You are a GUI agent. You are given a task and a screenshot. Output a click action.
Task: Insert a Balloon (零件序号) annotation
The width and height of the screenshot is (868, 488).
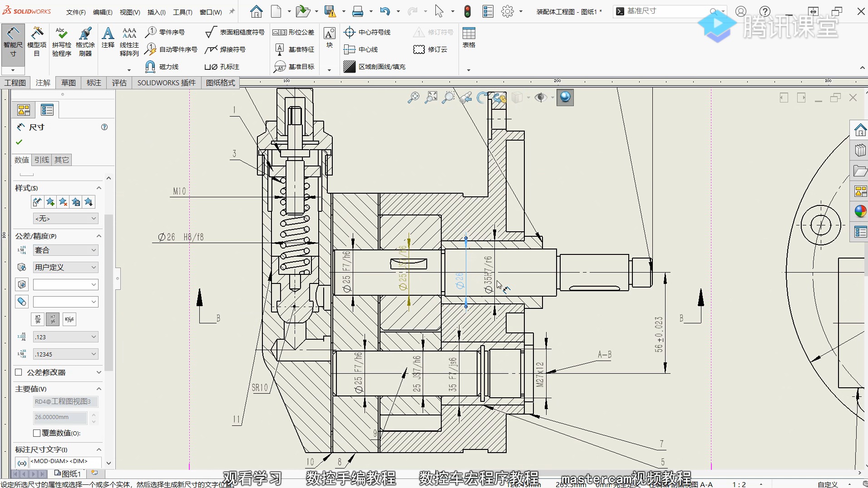pos(151,32)
